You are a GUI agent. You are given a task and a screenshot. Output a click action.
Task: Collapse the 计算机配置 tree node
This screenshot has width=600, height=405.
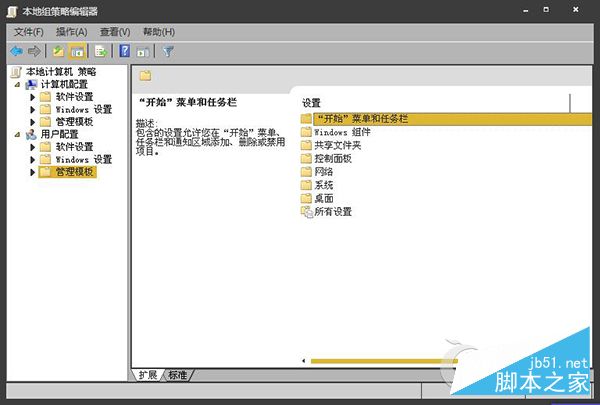17,85
